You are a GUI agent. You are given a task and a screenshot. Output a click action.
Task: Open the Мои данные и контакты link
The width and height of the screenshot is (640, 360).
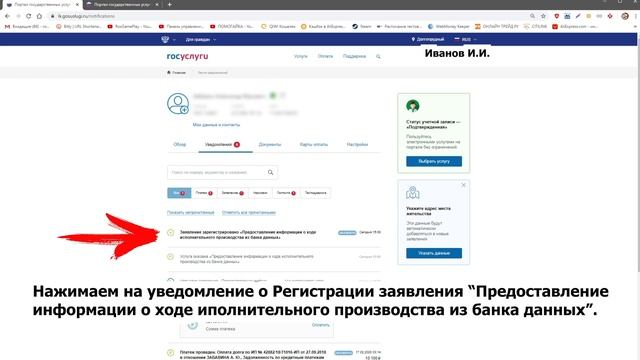click(216, 125)
